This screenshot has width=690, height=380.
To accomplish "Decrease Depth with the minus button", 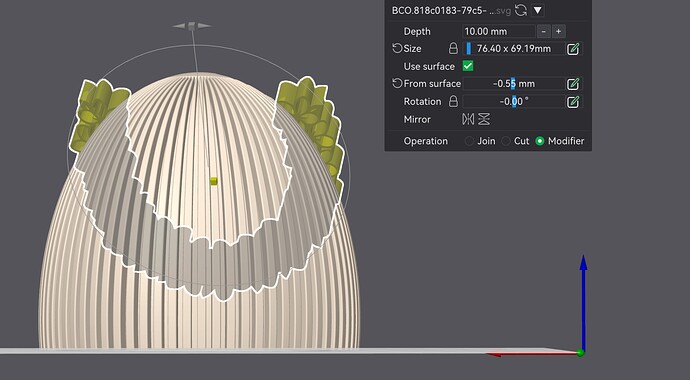I will [x=544, y=31].
